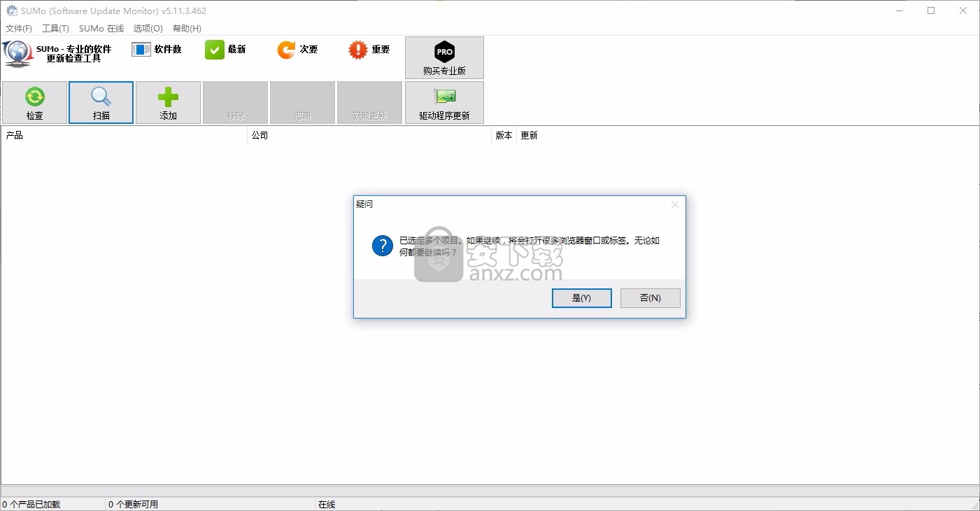Click status text 0 个产品已加载

(31, 504)
